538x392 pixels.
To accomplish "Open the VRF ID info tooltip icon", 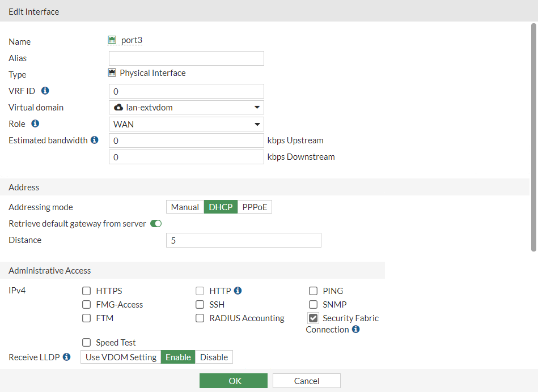I will click(x=44, y=91).
